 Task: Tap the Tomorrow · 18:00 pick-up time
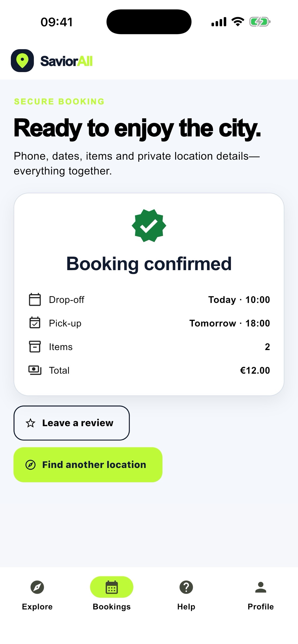pyautogui.click(x=230, y=323)
